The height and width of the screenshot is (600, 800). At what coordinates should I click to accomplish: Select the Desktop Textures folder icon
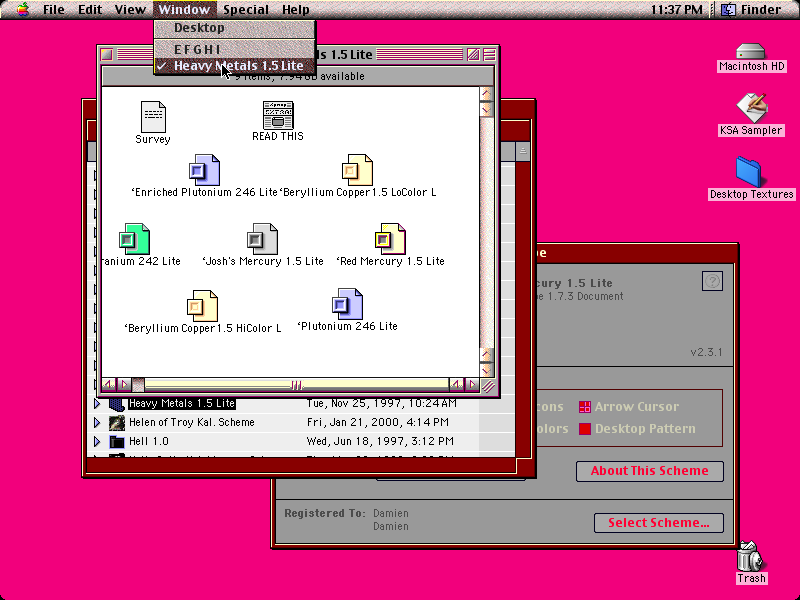[749, 172]
